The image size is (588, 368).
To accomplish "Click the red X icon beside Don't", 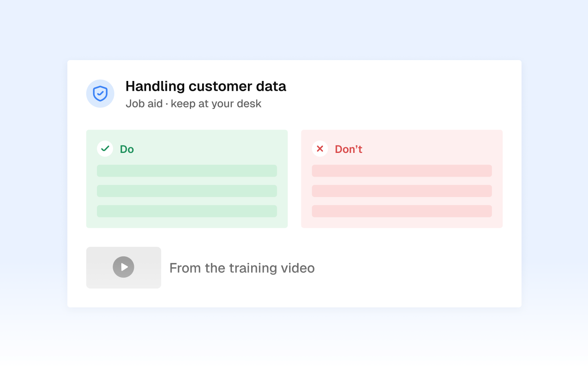I will (x=320, y=148).
